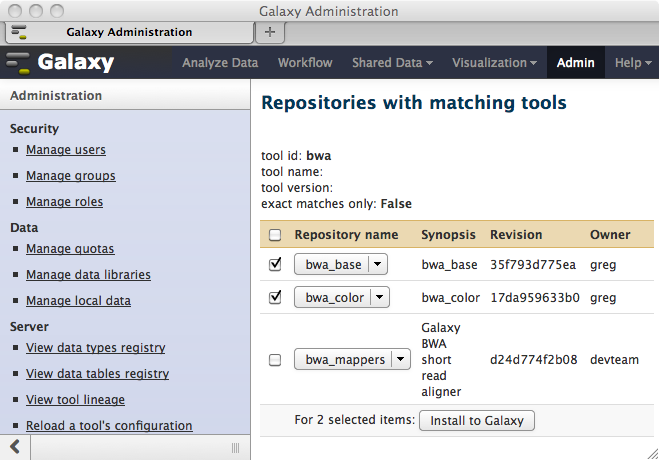Click the bwa_color synopsis cell
This screenshot has width=659, height=460.
(451, 297)
